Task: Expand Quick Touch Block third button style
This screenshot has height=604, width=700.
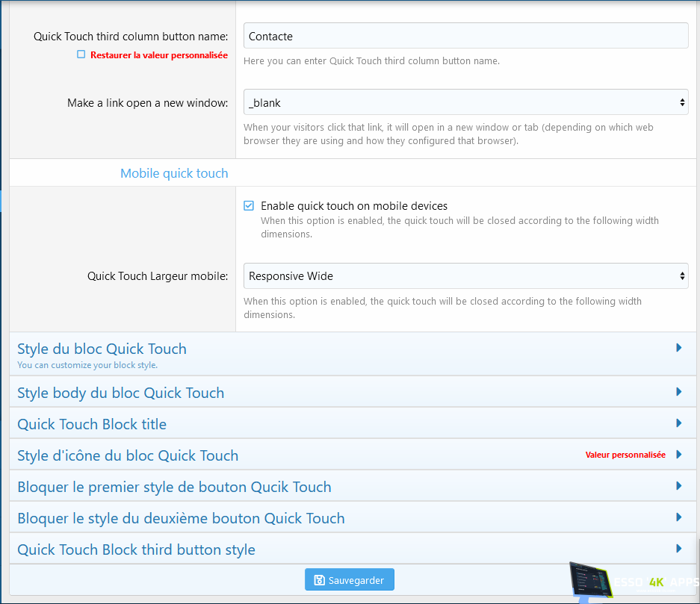Action: (x=137, y=549)
